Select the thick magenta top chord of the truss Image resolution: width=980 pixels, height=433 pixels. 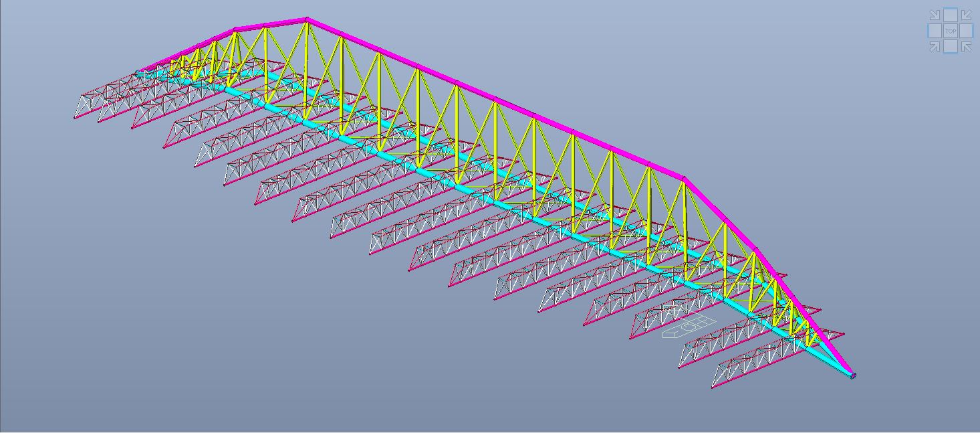(495, 100)
